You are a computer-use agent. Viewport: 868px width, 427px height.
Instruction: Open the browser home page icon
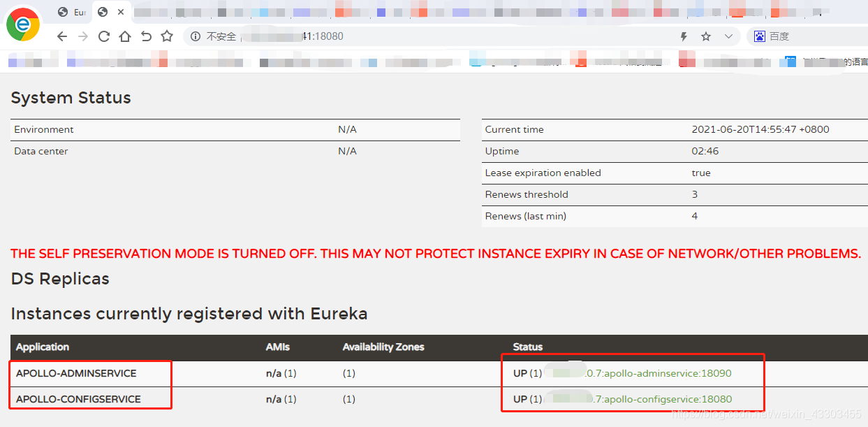pos(125,36)
